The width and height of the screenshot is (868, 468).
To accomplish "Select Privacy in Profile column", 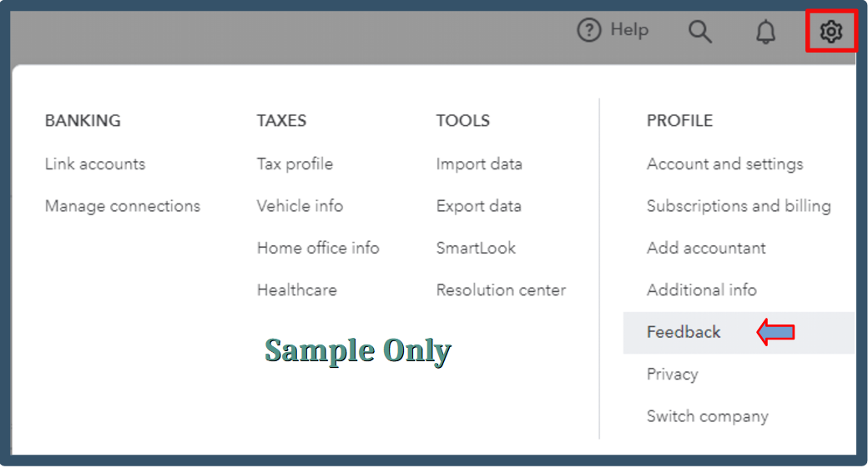I will pyautogui.click(x=672, y=375).
